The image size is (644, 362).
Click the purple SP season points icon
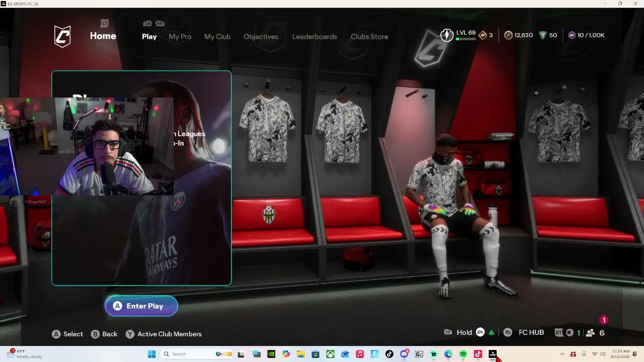coord(572,35)
